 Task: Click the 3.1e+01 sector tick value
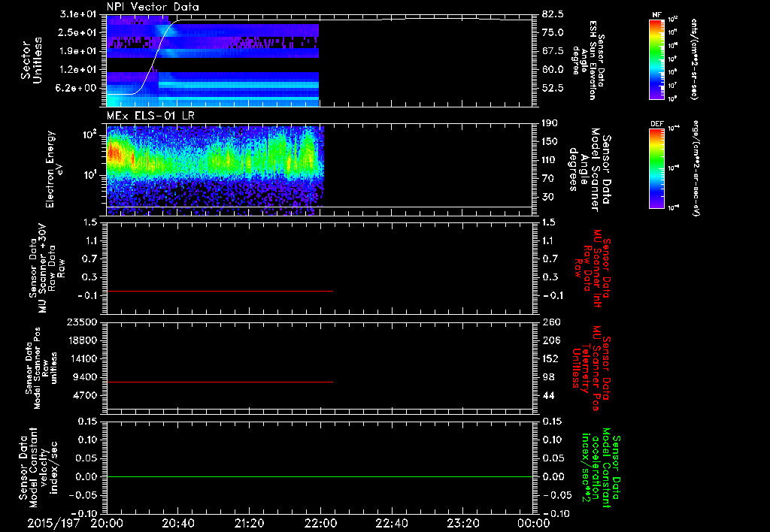tap(79, 14)
